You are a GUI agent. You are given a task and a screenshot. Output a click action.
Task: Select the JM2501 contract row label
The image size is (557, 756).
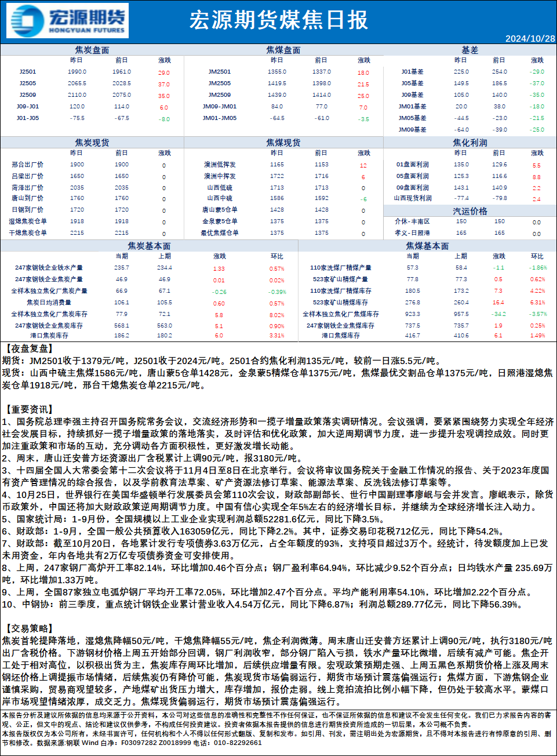pos(220,72)
